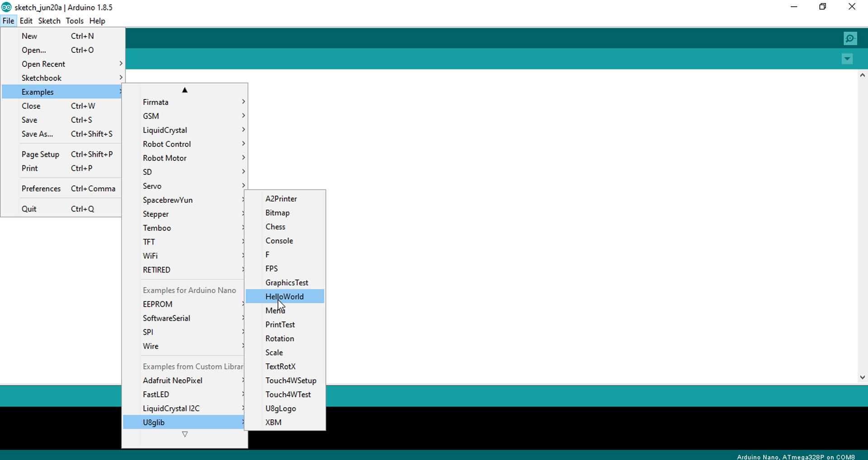The width and height of the screenshot is (868, 460).
Task: Expand Servo examples submenu
Action: tap(185, 186)
